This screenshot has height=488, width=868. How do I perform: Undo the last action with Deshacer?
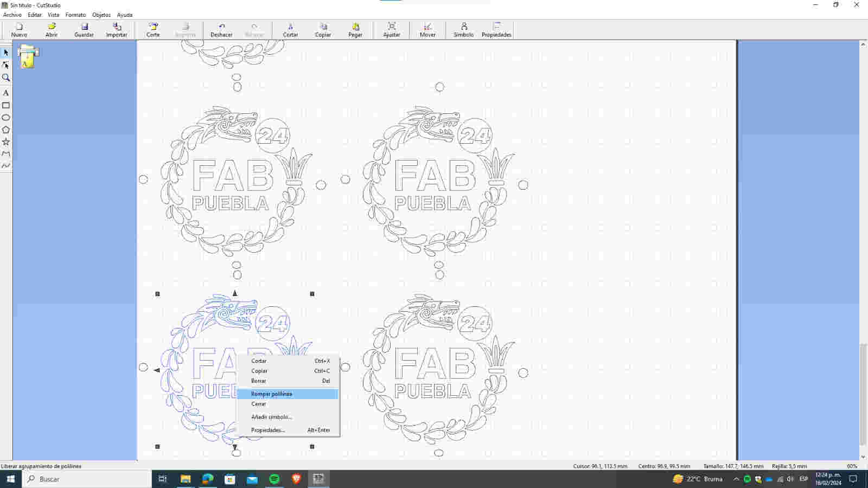click(x=221, y=30)
